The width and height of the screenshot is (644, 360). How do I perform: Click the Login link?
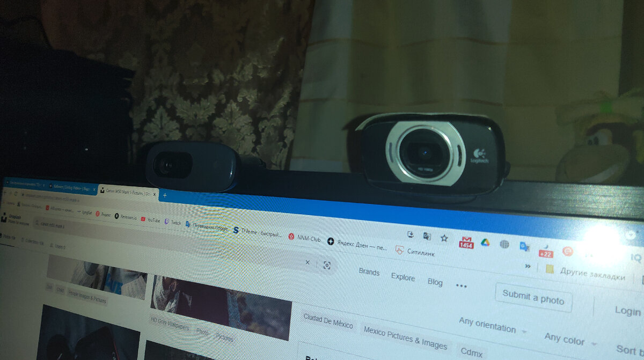point(627,311)
